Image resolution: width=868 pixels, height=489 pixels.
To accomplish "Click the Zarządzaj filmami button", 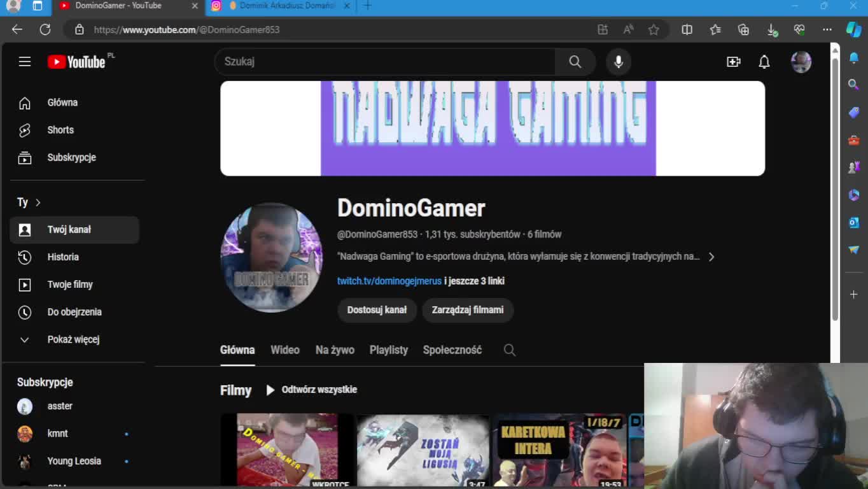I will [x=468, y=310].
